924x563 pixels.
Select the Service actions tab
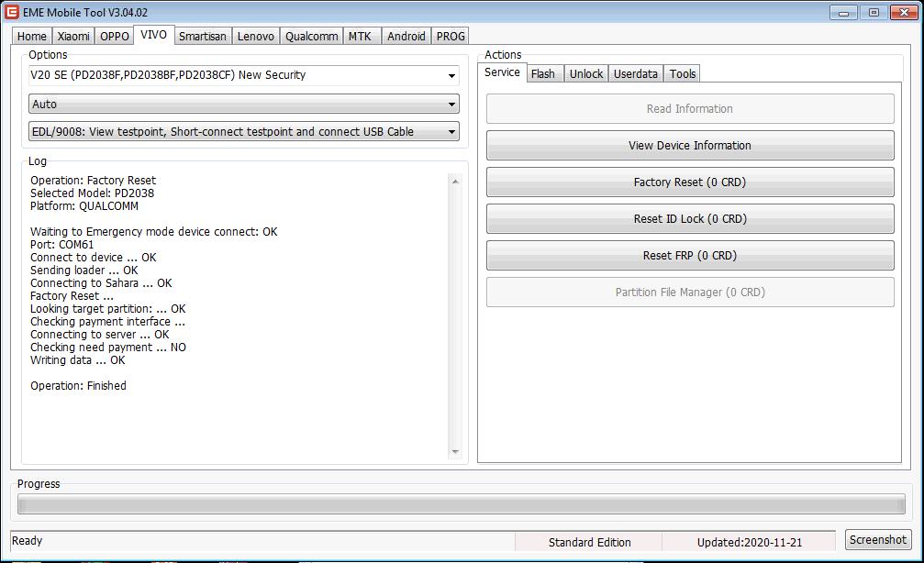click(502, 72)
